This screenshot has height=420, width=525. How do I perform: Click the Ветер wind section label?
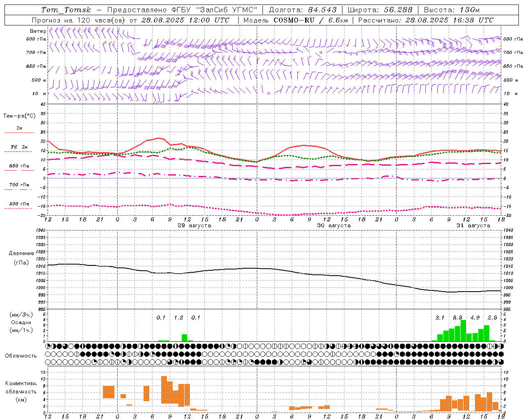(38, 31)
